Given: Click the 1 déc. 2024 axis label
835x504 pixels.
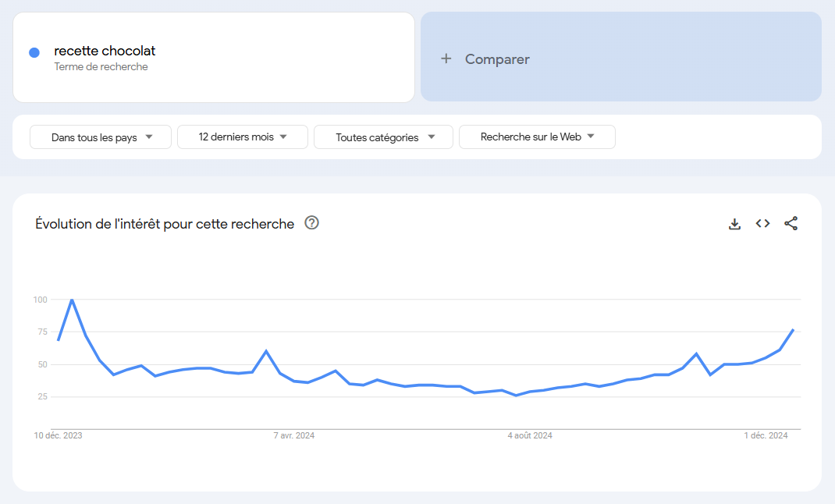Looking at the screenshot, I should pos(766,435).
